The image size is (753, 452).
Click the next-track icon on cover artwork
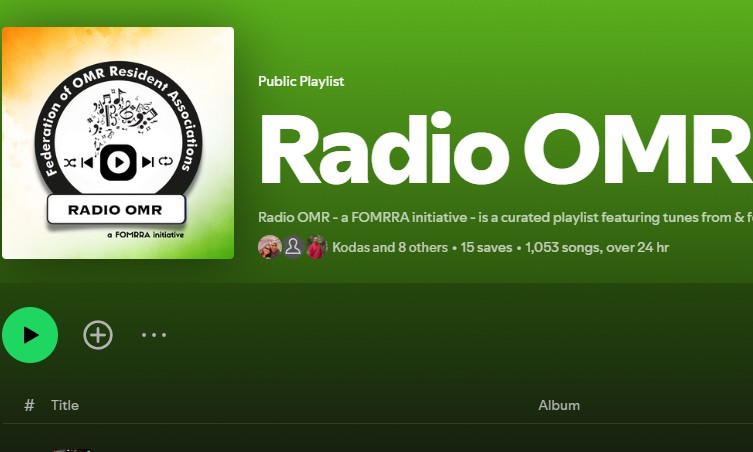click(x=147, y=162)
